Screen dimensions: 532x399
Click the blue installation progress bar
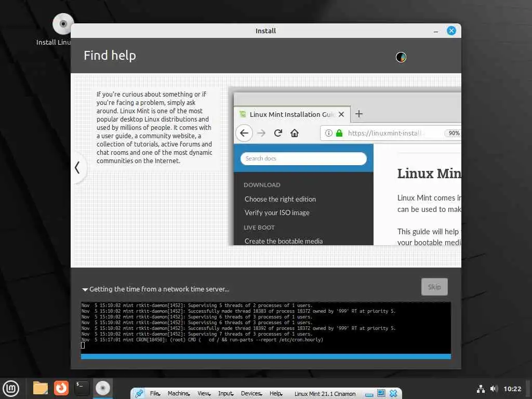click(x=265, y=356)
